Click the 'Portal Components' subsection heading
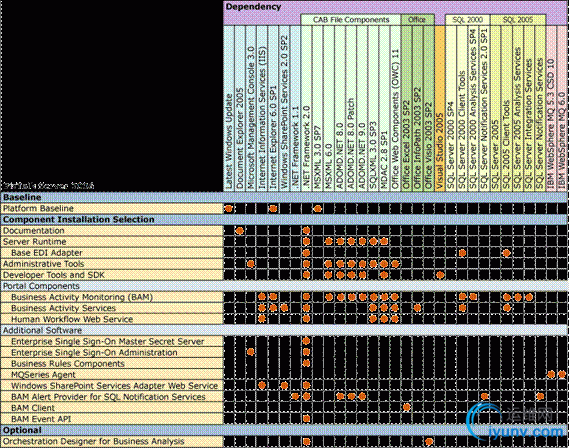The height and width of the screenshot is (448, 569). [41, 286]
